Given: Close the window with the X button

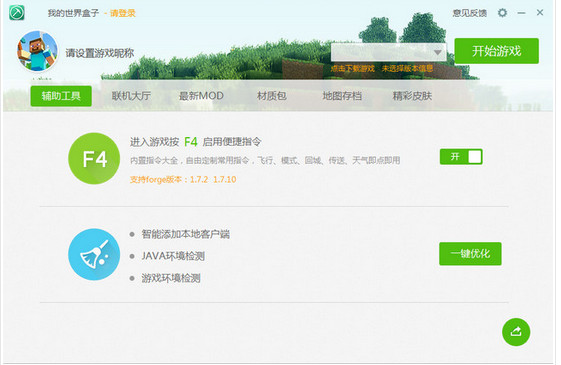Looking at the screenshot, I should point(540,13).
